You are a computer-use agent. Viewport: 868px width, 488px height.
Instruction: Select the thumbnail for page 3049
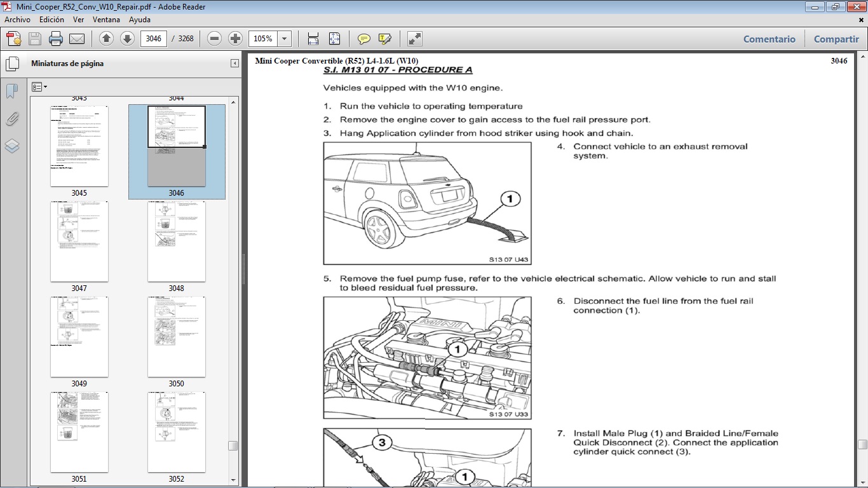tap(79, 337)
